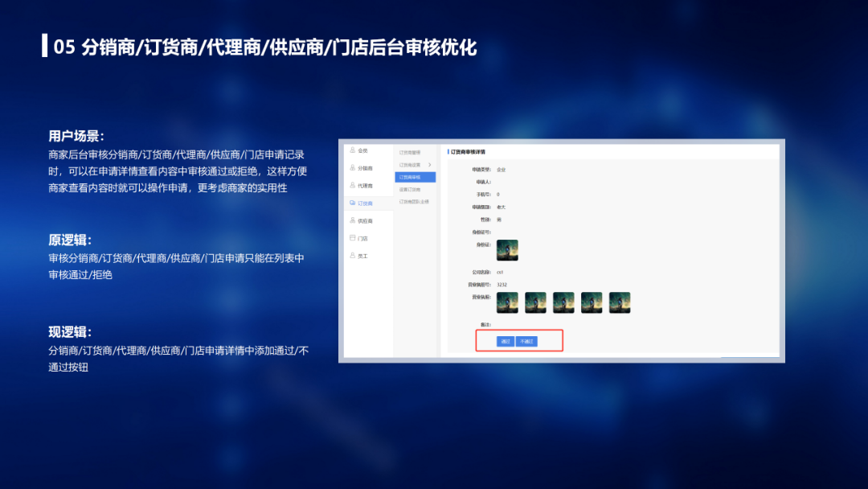
Task: Open the fourth 营业执照 license thumbnail
Action: coord(592,302)
